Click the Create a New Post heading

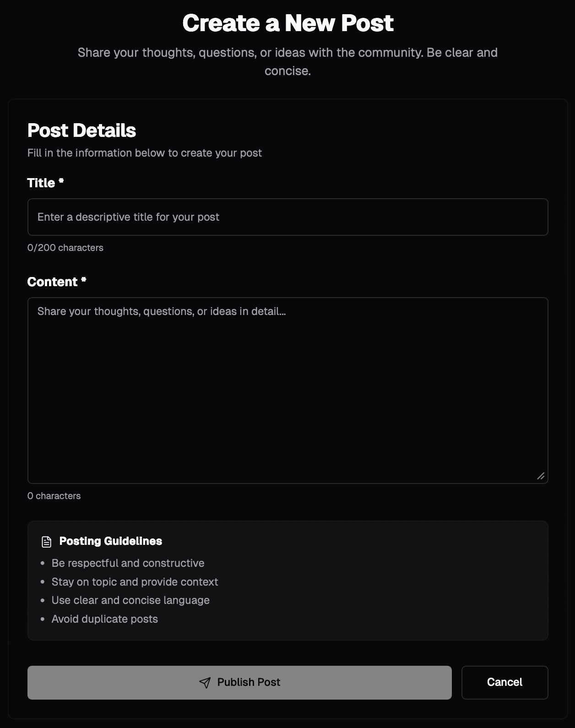[x=287, y=22]
